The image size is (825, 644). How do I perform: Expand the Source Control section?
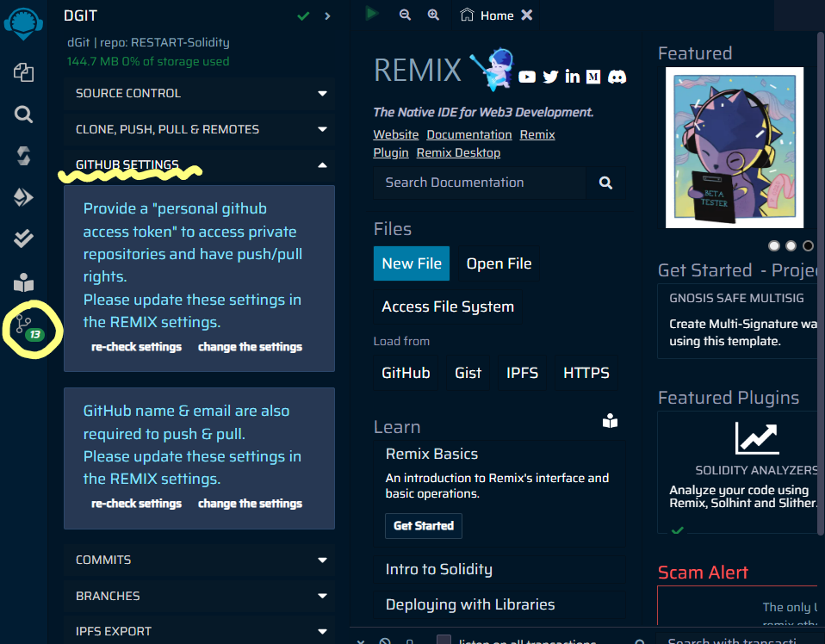pyautogui.click(x=200, y=93)
